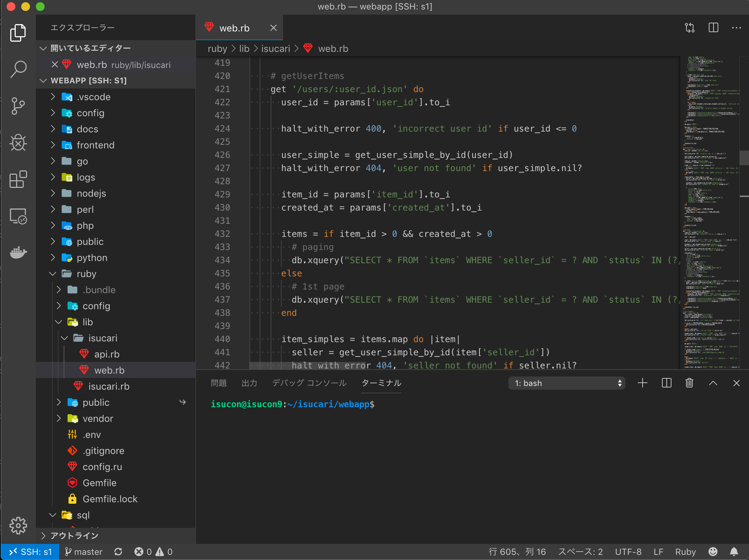Viewport: 749px width, 560px height.
Task: Switch to the 問題 tab
Action: tap(219, 383)
